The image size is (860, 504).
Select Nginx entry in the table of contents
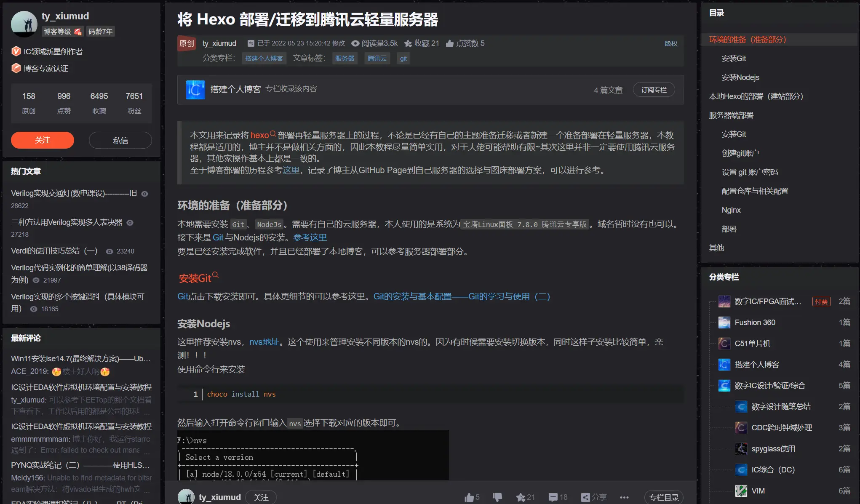[x=731, y=210]
